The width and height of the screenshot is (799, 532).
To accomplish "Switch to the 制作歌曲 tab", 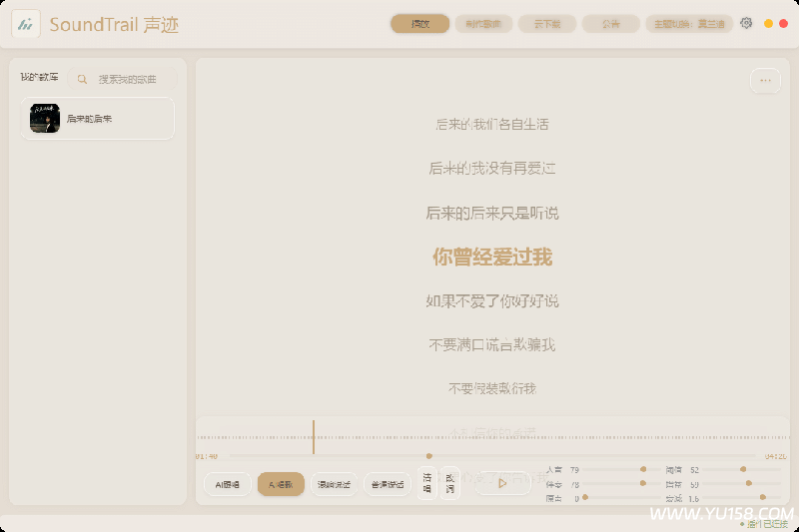I will coord(483,24).
